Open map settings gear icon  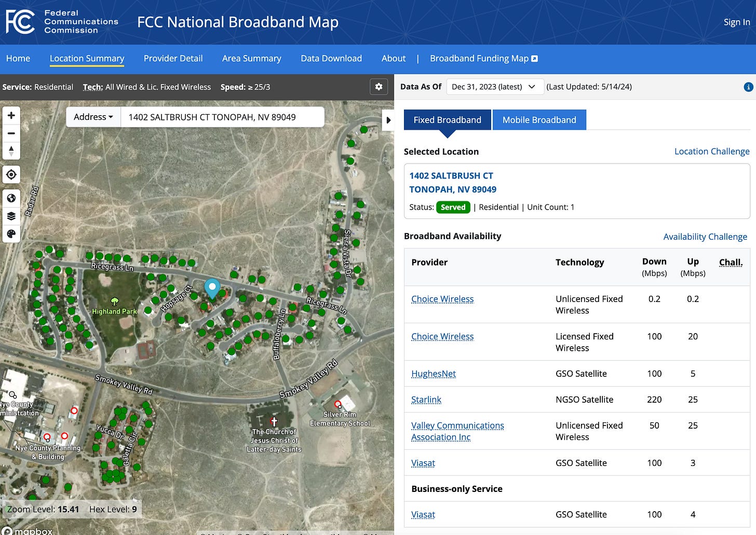(x=379, y=87)
